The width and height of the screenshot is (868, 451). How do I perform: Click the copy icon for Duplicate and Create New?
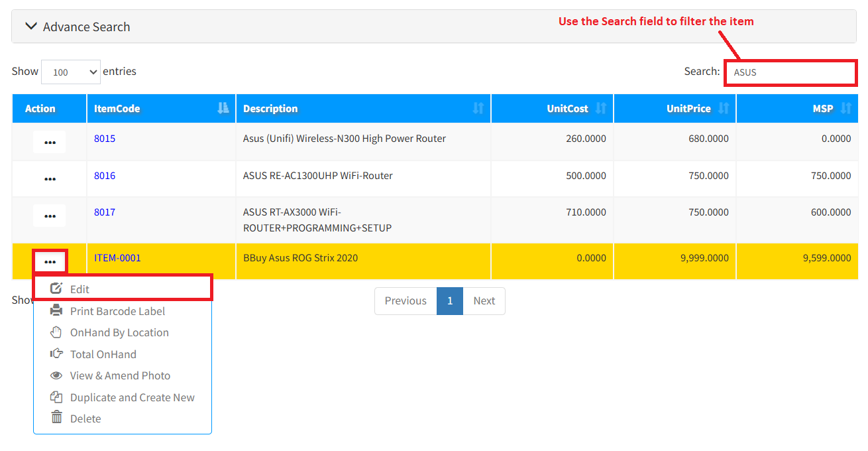(x=56, y=397)
